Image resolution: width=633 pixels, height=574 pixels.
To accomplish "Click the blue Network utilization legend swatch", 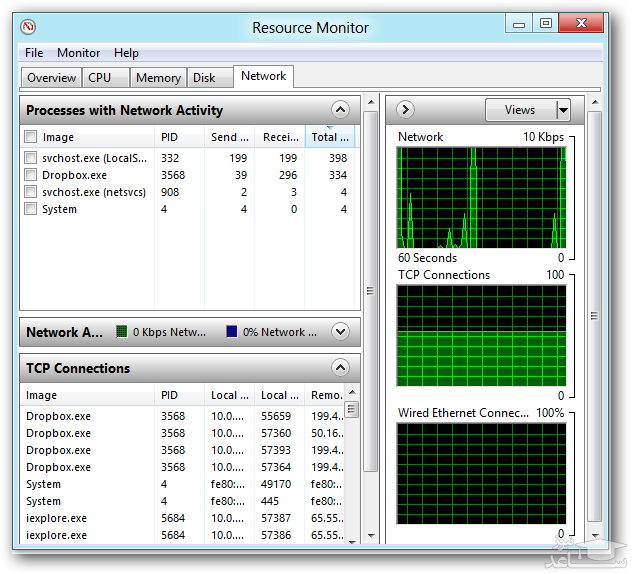I will (x=232, y=331).
